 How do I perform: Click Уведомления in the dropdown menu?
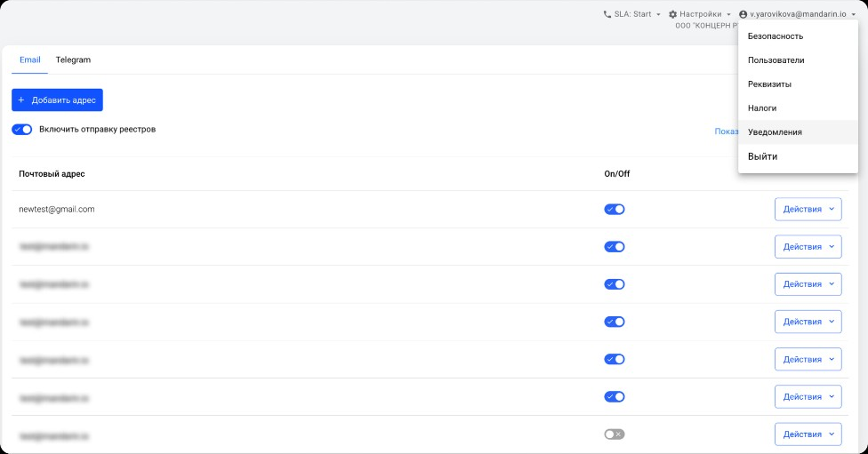[x=775, y=132]
